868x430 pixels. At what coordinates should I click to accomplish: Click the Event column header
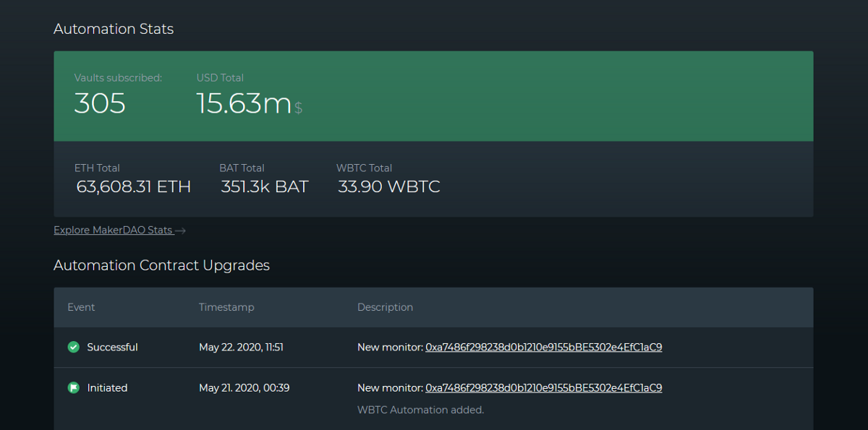81,307
